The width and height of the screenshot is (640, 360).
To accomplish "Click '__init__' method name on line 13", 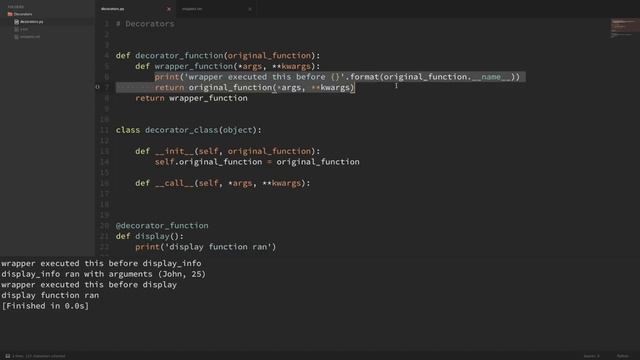I will click(x=174, y=151).
